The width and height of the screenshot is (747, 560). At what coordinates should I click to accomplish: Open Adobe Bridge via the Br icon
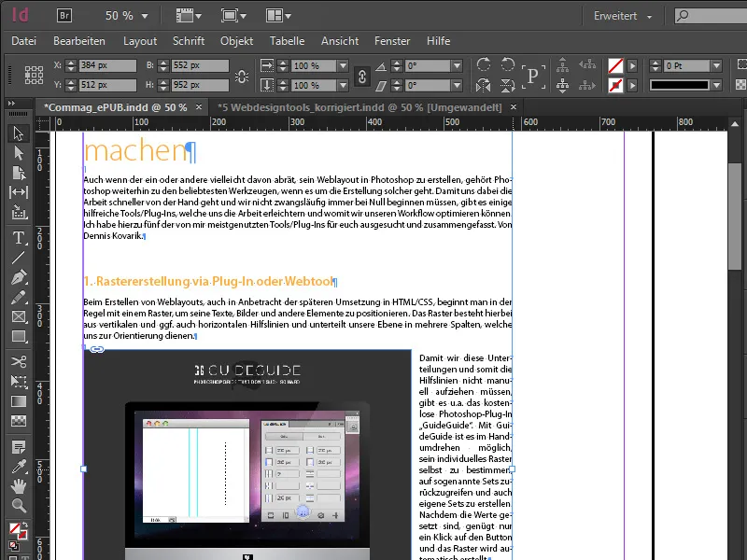pyautogui.click(x=63, y=15)
